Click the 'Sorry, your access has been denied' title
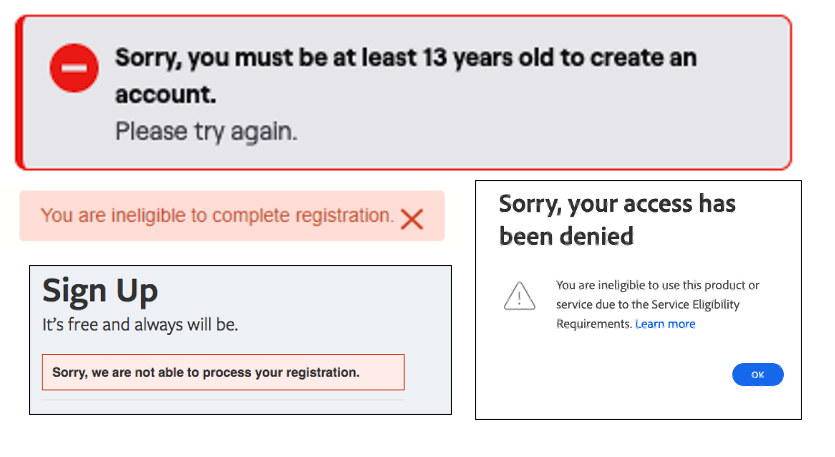The height and width of the screenshot is (457, 835). tap(617, 220)
